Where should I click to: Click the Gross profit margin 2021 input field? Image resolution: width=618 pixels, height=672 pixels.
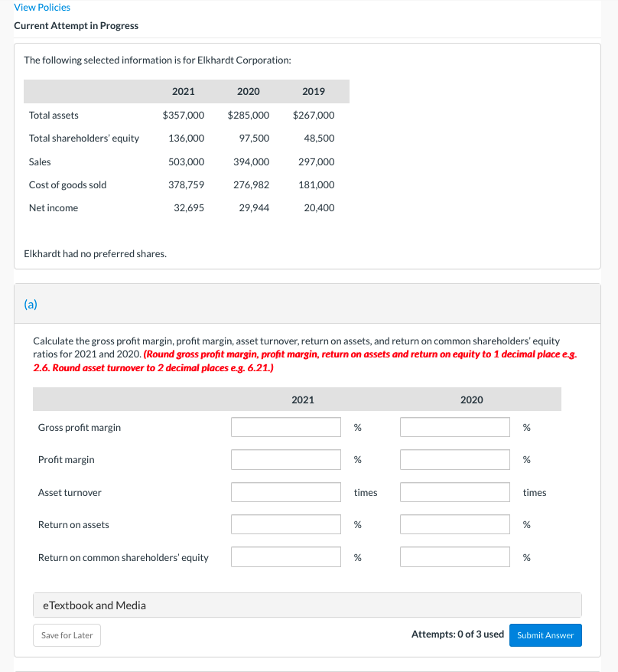285,427
